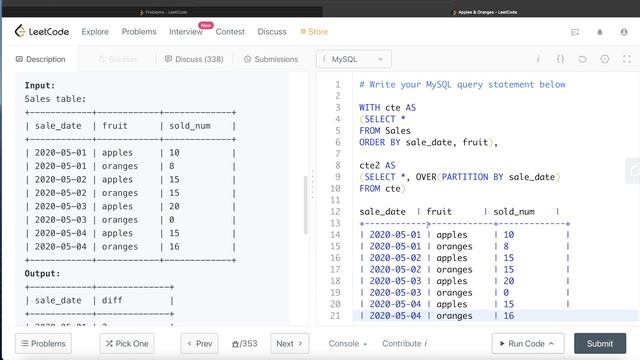
Task: Click the list icon in bottom Problems button
Action: 24,344
